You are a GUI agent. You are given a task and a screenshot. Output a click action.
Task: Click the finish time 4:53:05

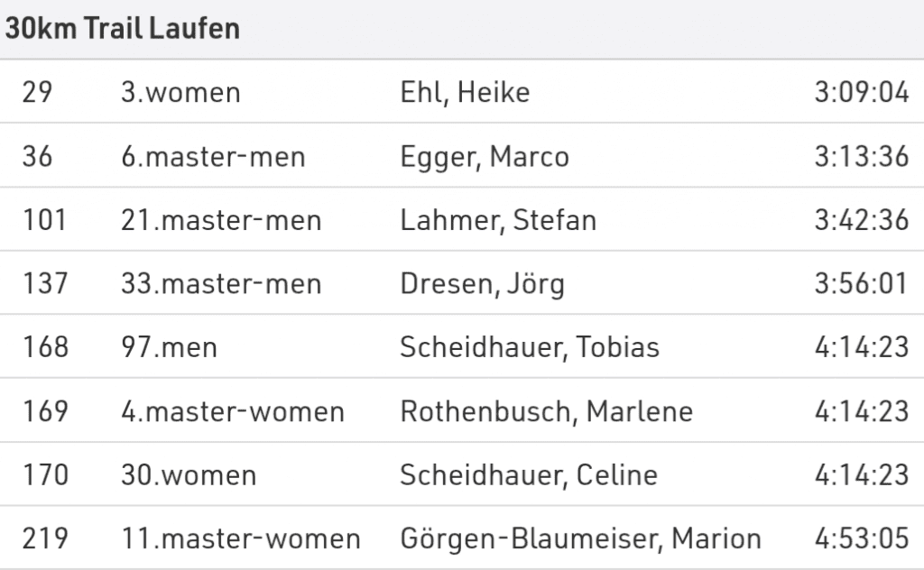point(861,539)
